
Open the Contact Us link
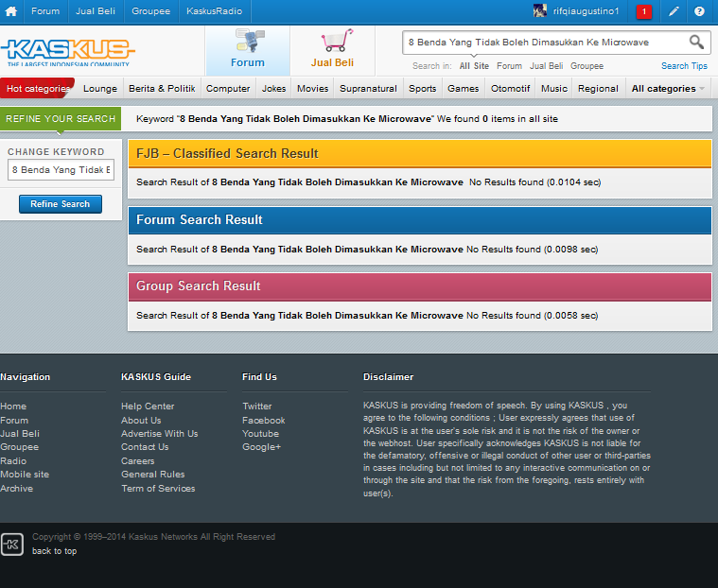[145, 447]
